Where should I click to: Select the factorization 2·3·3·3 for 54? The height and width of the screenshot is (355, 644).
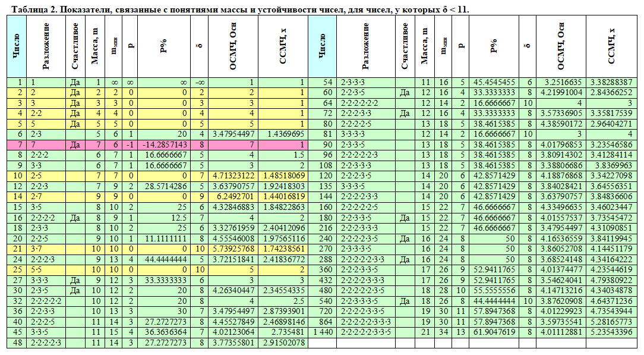click(365, 82)
